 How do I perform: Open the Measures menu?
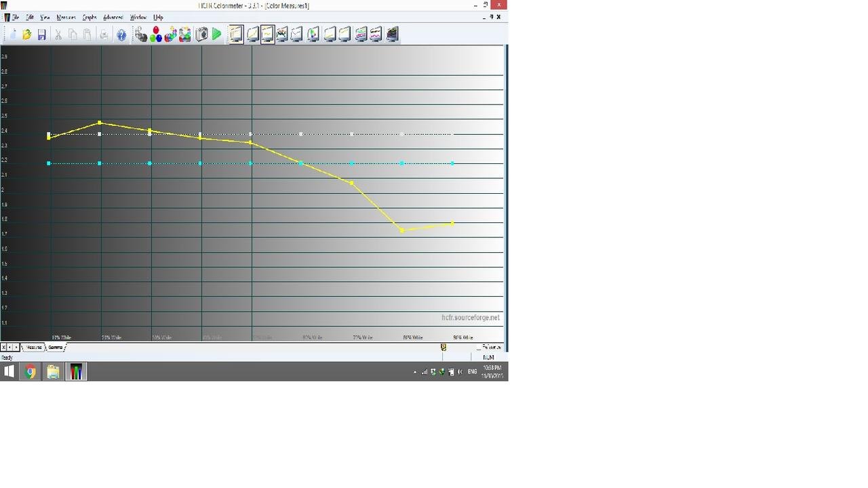[66, 17]
